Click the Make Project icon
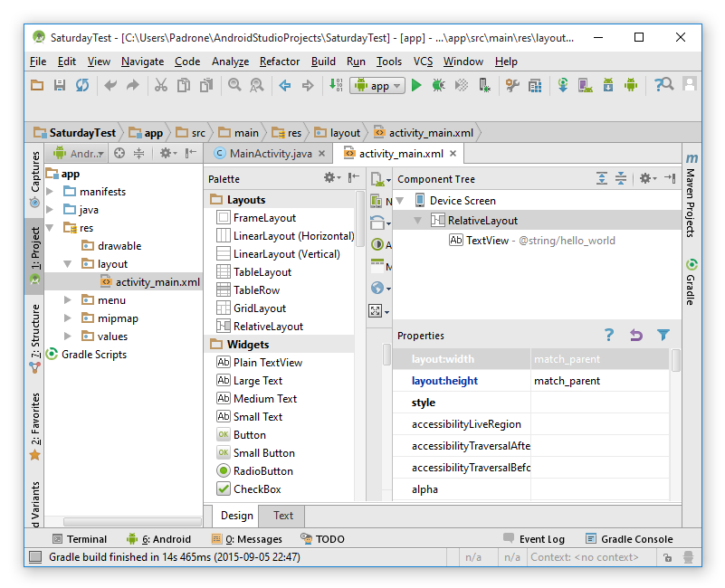 336,85
